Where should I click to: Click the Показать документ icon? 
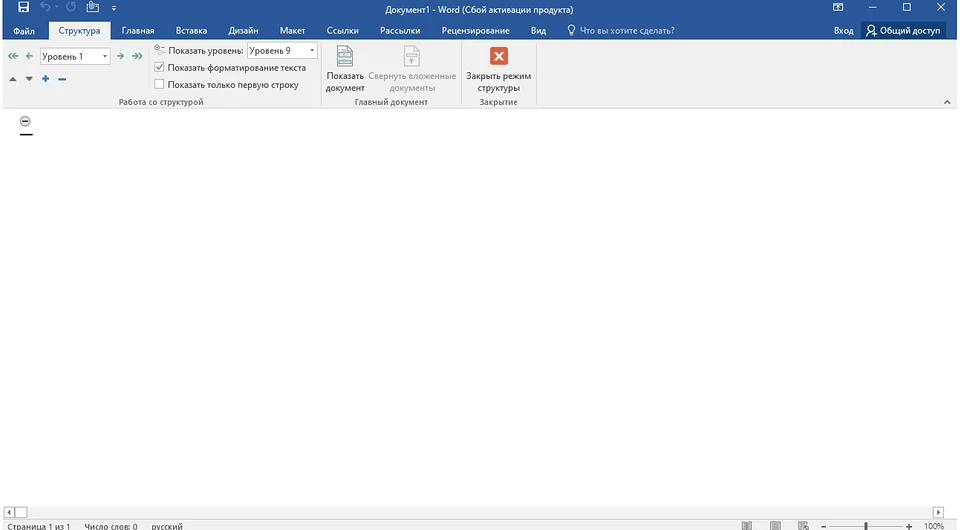coord(345,57)
